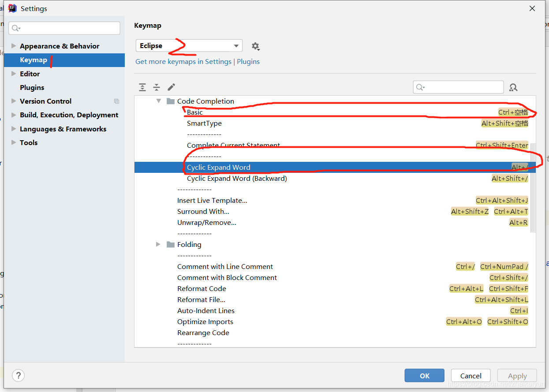The width and height of the screenshot is (549, 392).
Task: Select Optimize Imports action row
Action: tap(335, 322)
